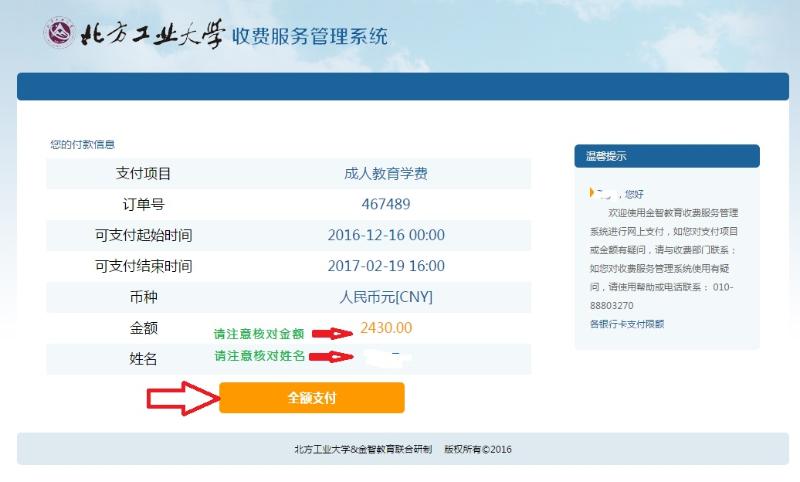
Task: Click the green 请注意核对金额 reminder
Action: [x=258, y=333]
